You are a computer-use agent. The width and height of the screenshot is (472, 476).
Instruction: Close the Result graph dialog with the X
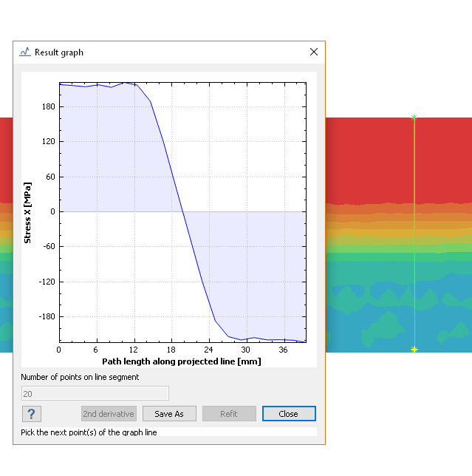pyautogui.click(x=314, y=52)
